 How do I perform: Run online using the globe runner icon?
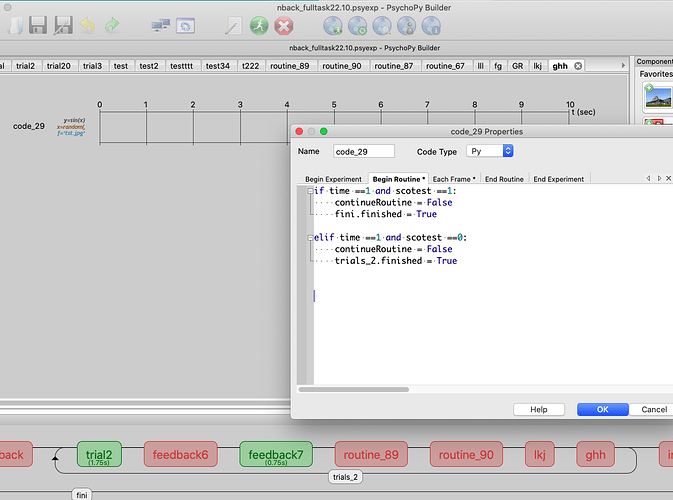tap(333, 26)
